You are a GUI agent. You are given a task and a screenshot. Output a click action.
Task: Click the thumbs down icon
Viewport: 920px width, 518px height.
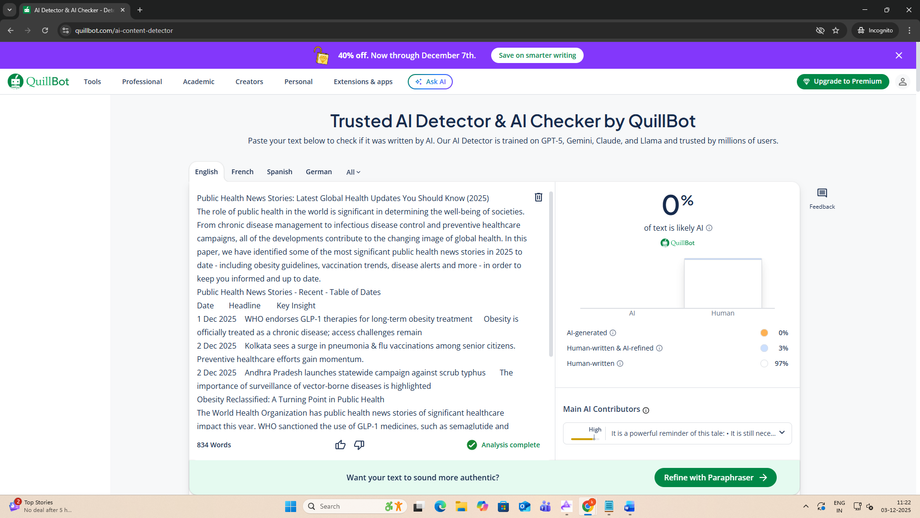pos(359,445)
